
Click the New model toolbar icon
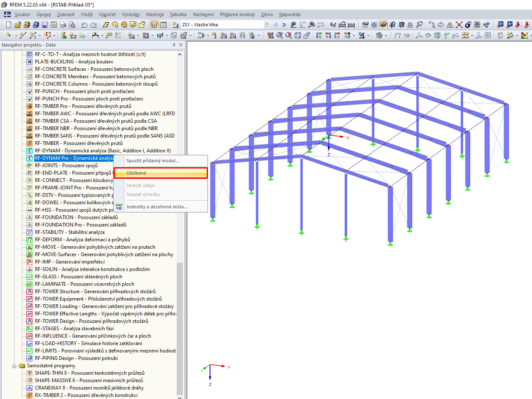click(8, 25)
